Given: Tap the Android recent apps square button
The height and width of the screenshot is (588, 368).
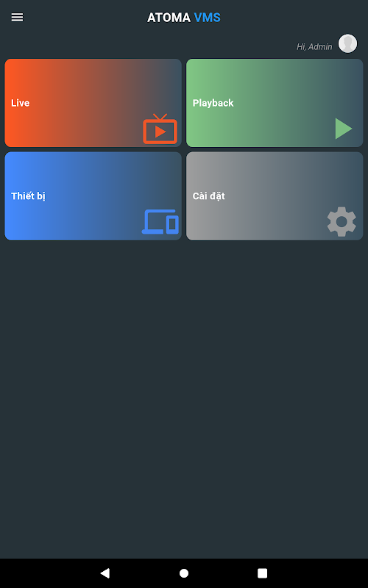Looking at the screenshot, I should [x=262, y=573].
